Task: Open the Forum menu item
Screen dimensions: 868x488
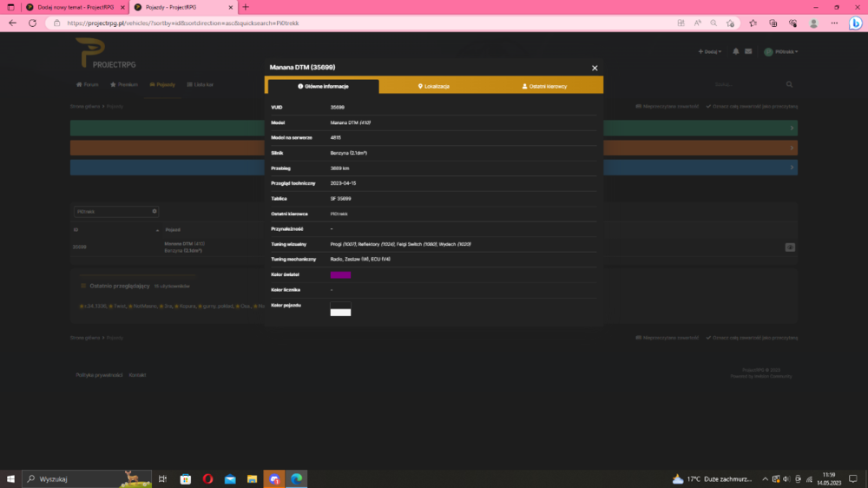Action: coord(88,85)
